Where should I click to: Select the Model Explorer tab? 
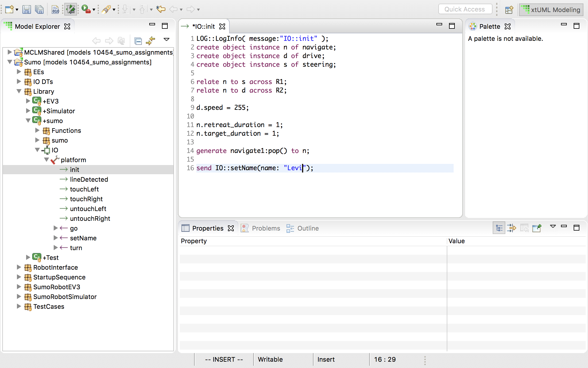coord(38,26)
